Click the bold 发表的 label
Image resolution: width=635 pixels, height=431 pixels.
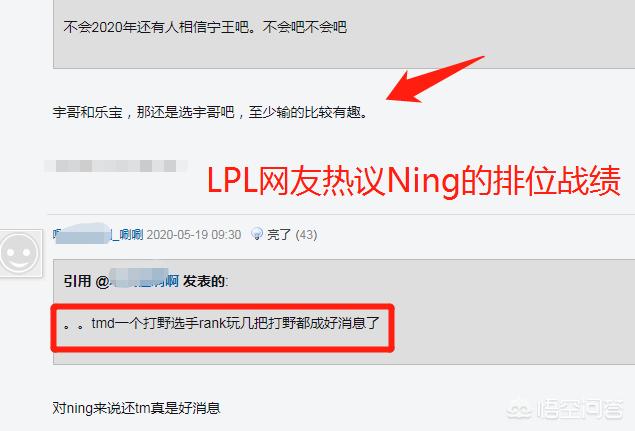click(x=205, y=281)
